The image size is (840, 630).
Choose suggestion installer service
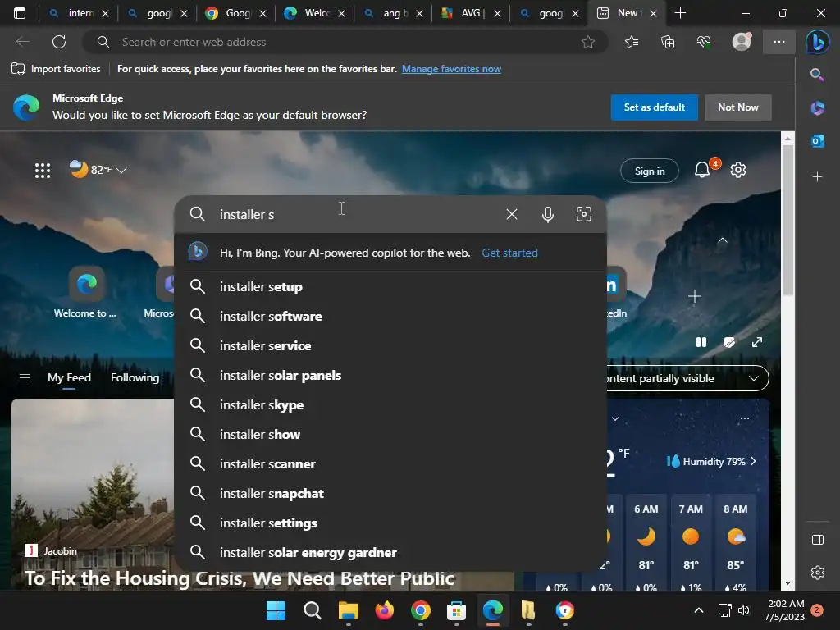click(x=390, y=345)
